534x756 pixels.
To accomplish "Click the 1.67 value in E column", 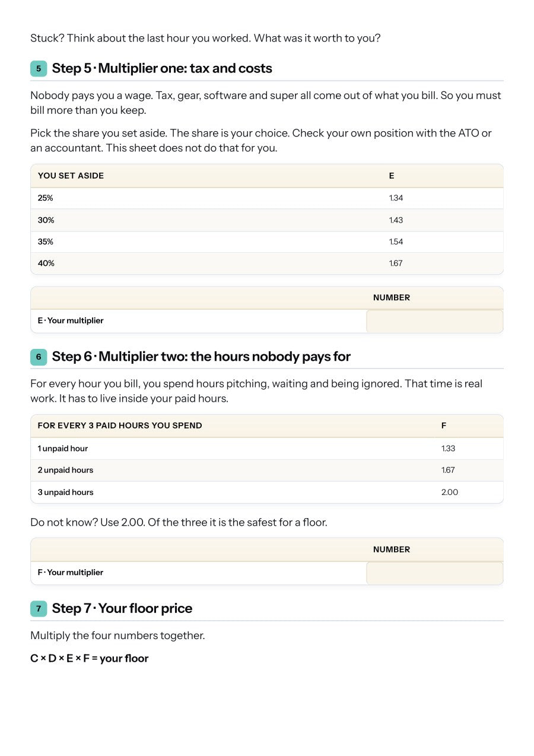I will [396, 263].
